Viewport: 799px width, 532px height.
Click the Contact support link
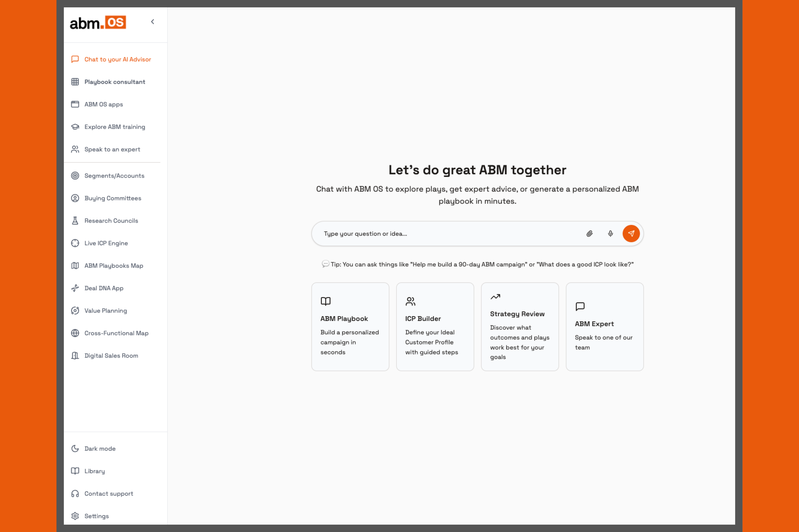[x=109, y=493]
